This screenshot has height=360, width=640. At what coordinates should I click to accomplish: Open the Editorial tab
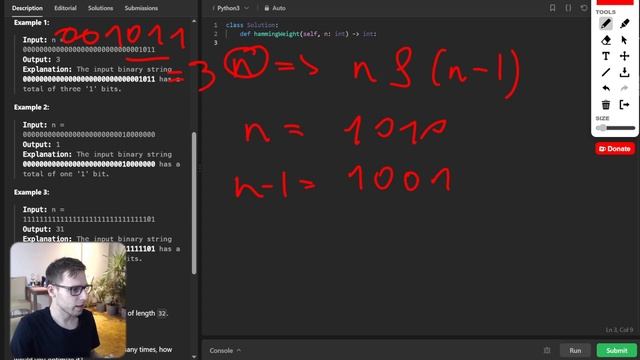[x=65, y=8]
